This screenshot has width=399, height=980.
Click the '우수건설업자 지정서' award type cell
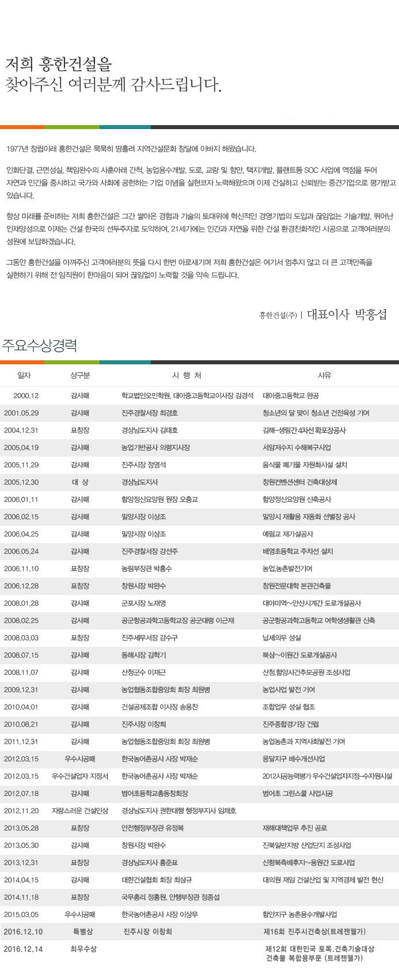80,776
